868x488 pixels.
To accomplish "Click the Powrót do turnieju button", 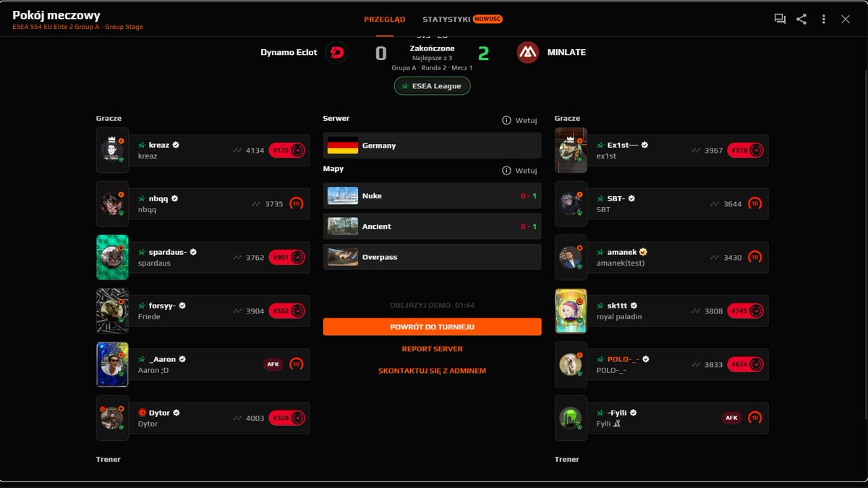I will [x=432, y=327].
